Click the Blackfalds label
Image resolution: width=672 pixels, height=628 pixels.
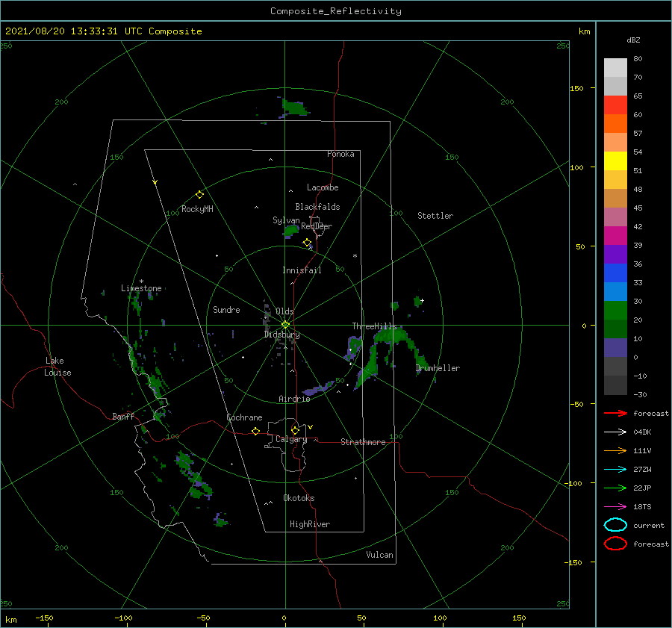coord(317,207)
